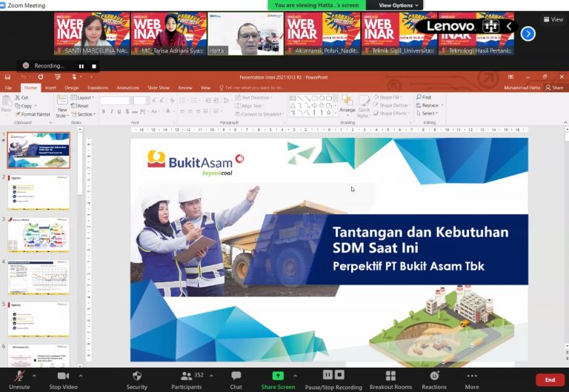
Task: Toggle Underline formatting
Action: point(119,112)
